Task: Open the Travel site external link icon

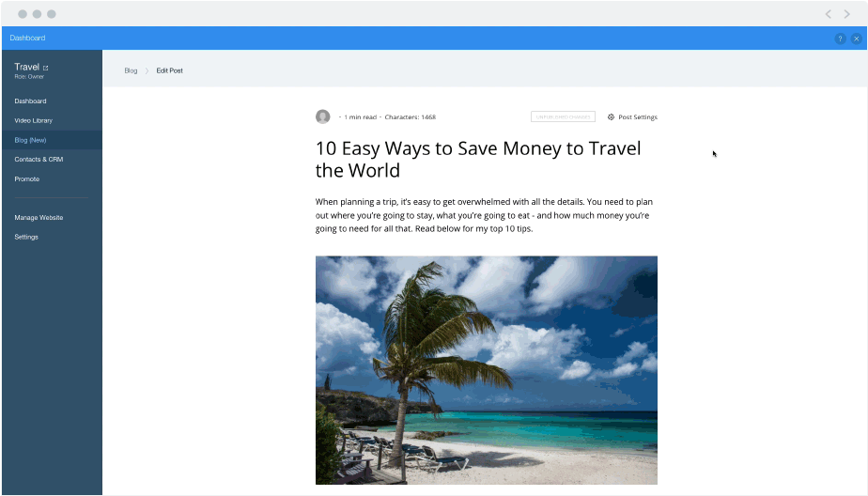Action: point(45,68)
